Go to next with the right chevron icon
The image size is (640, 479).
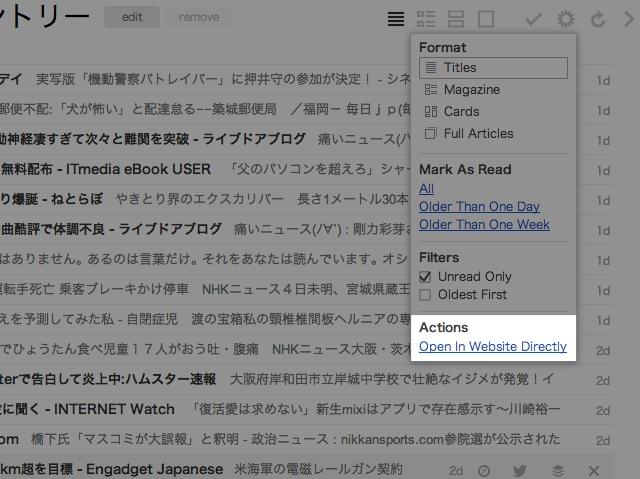pyautogui.click(x=629, y=19)
